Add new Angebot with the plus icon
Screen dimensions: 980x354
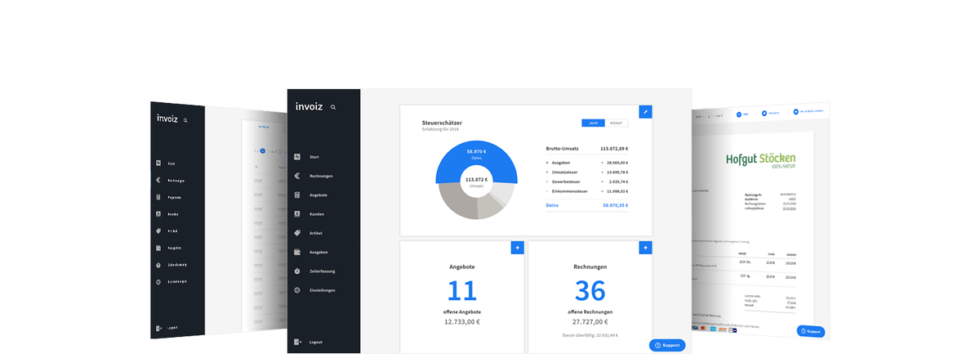517,247
